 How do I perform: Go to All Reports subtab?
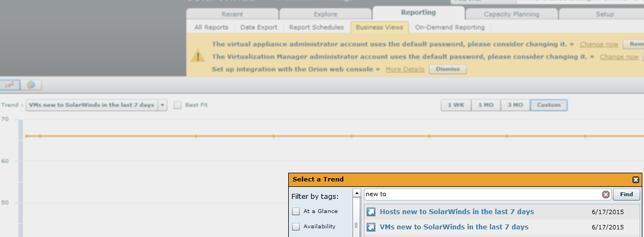point(211,27)
